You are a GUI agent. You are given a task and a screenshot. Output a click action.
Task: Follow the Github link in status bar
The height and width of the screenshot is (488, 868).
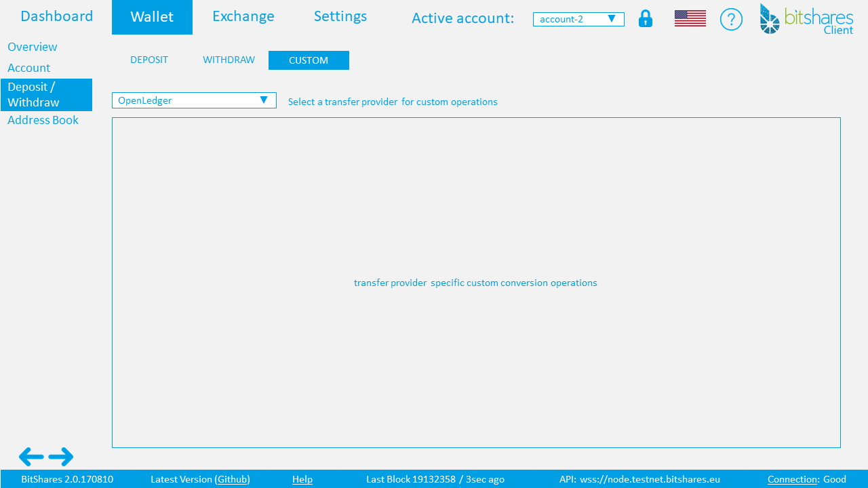[233, 479]
